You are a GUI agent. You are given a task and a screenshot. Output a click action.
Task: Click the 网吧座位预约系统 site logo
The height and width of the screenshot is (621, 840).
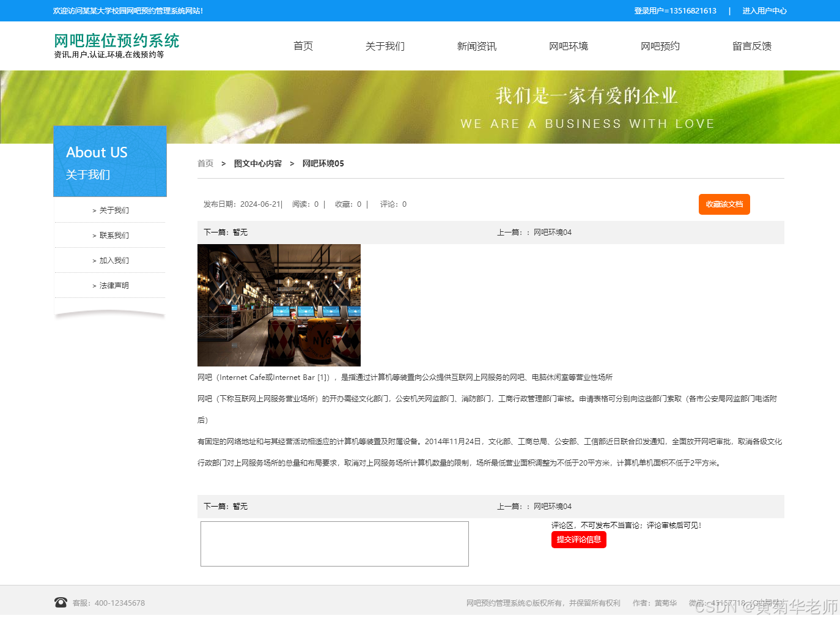pyautogui.click(x=116, y=40)
